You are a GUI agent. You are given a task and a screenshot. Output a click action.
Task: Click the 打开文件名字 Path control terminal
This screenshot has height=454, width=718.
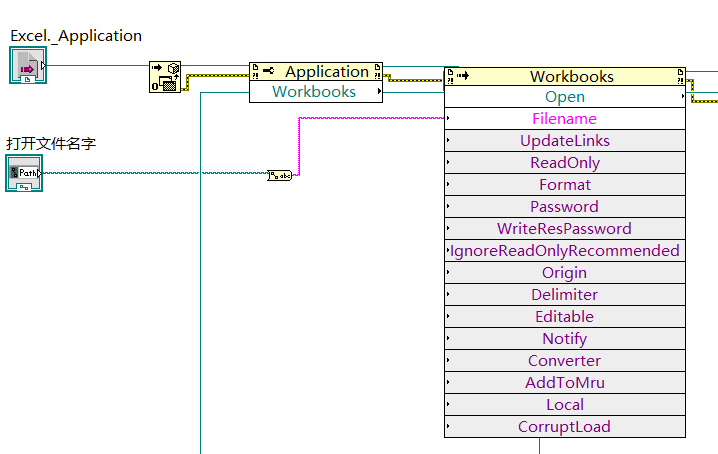[x=24, y=173]
